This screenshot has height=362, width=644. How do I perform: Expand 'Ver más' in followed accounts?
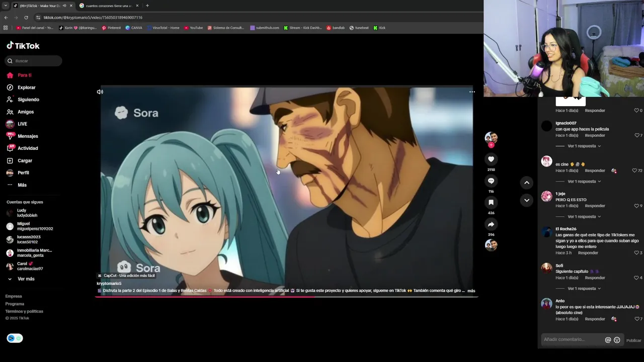point(21,279)
